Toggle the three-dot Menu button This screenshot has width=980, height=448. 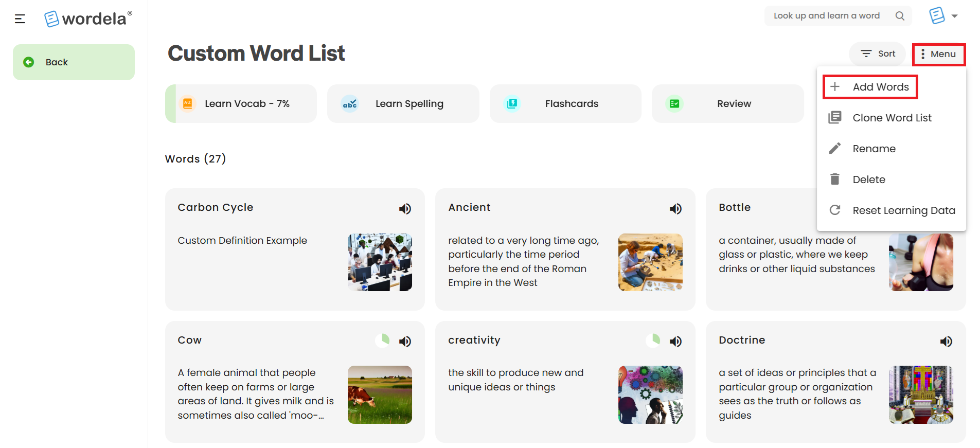pos(938,54)
